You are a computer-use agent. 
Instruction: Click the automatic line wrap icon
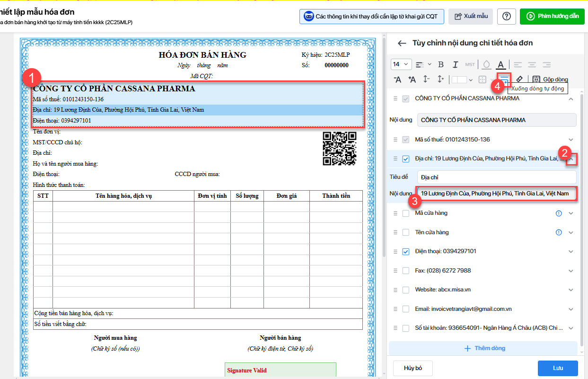point(505,79)
